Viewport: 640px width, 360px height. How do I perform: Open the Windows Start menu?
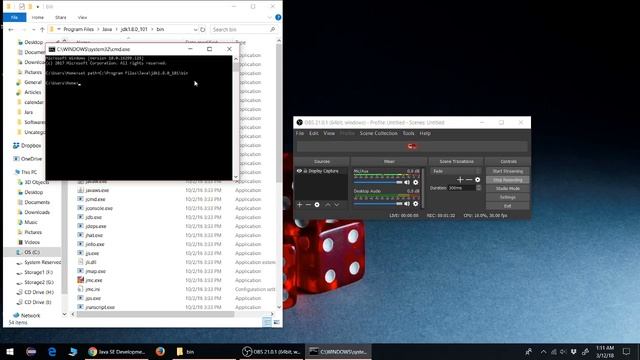click(x=10, y=351)
